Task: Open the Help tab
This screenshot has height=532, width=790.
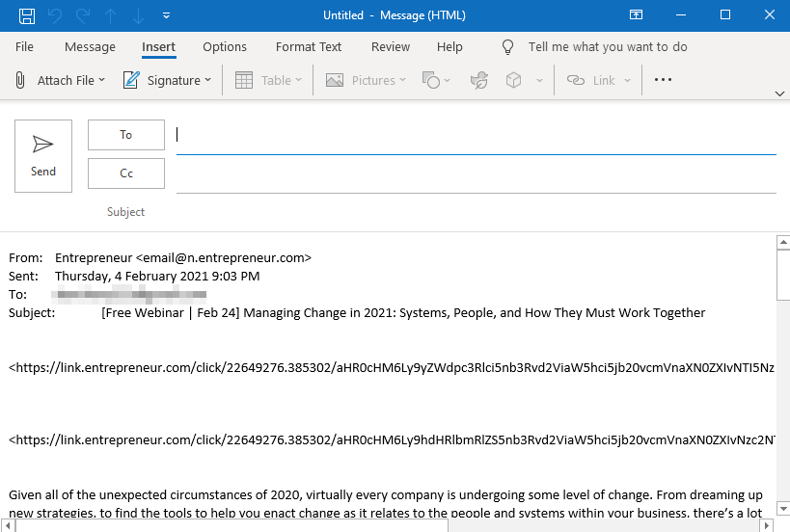Action: pos(449,47)
